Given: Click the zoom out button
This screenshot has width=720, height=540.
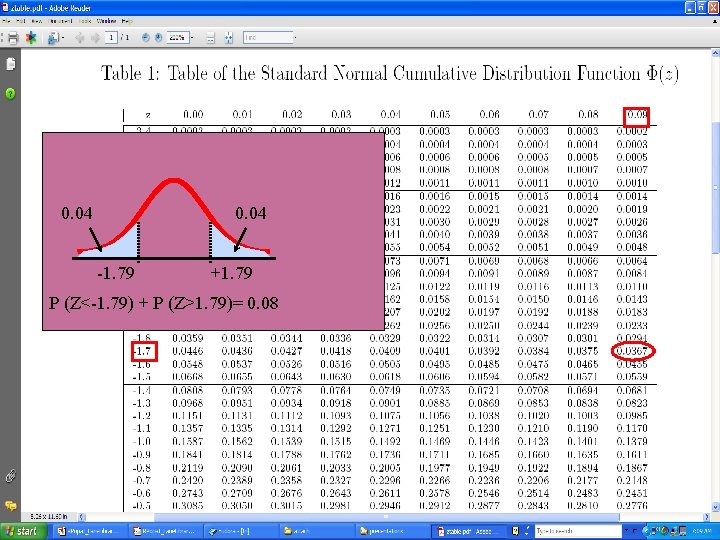Looking at the screenshot, I should pos(146,38).
